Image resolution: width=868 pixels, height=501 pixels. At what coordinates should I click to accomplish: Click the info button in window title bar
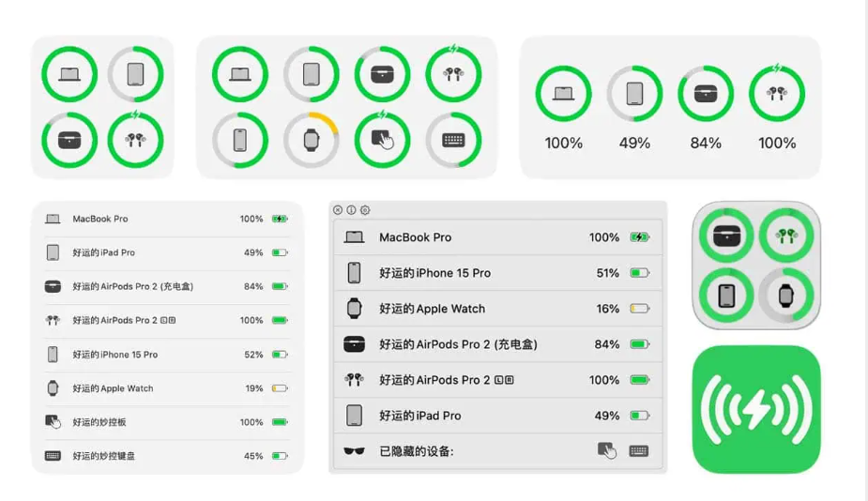[x=351, y=210]
